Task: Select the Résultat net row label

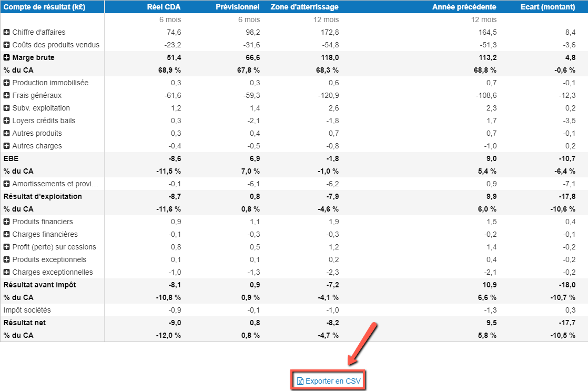Action: 25,323
